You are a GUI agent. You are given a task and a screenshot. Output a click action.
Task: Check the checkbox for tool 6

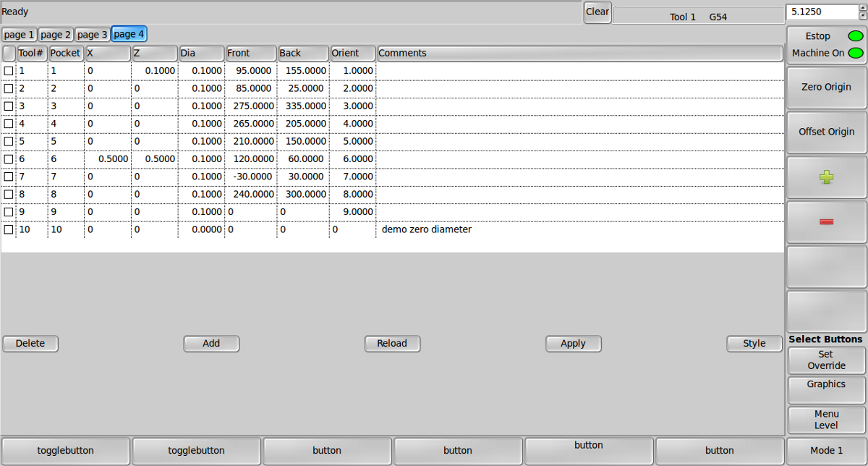pos(9,159)
